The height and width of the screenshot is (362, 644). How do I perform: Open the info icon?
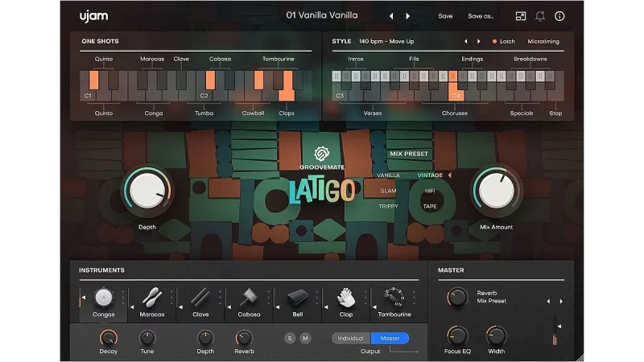pos(559,16)
